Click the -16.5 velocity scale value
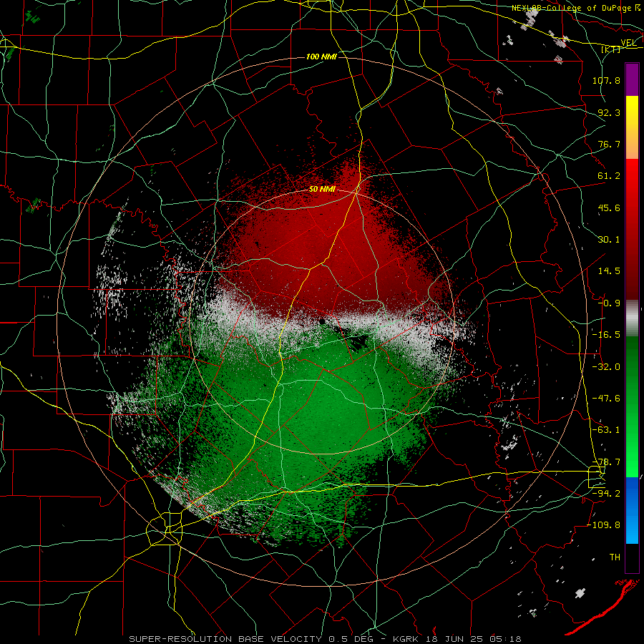644x644 pixels. coord(606,335)
